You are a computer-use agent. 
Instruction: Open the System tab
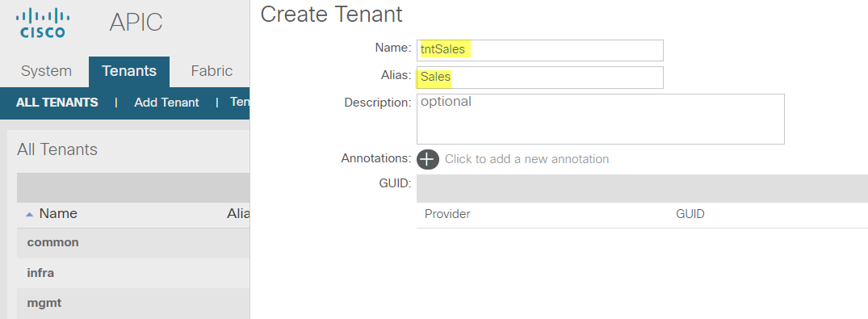46,71
